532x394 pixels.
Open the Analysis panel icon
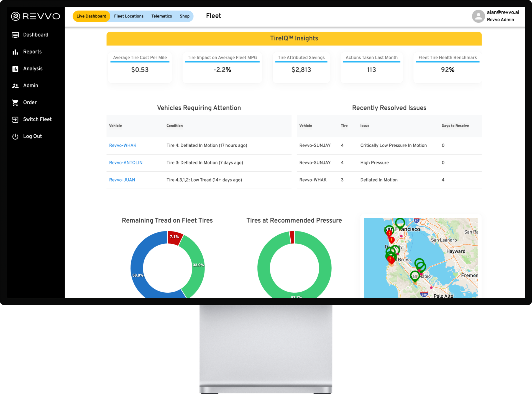point(15,68)
